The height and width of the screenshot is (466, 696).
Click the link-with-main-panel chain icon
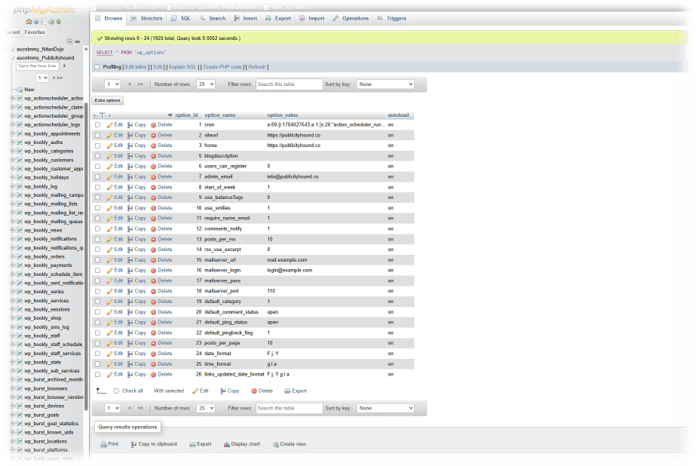pyautogui.click(x=77, y=41)
